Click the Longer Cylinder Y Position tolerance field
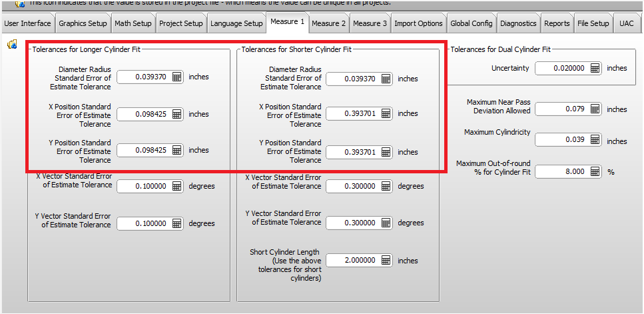644x314 pixels. point(143,150)
